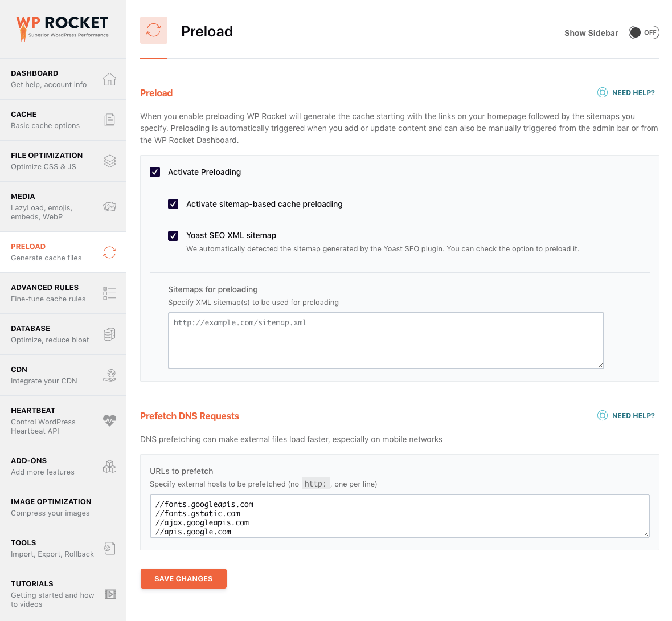This screenshot has width=672, height=621.
Task: Click the Add-ons cubes icon
Action: click(x=109, y=466)
